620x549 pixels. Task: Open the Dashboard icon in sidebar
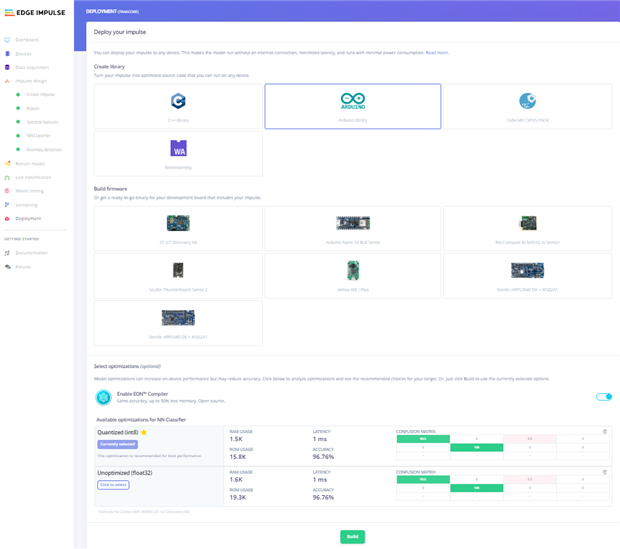pyautogui.click(x=7, y=40)
